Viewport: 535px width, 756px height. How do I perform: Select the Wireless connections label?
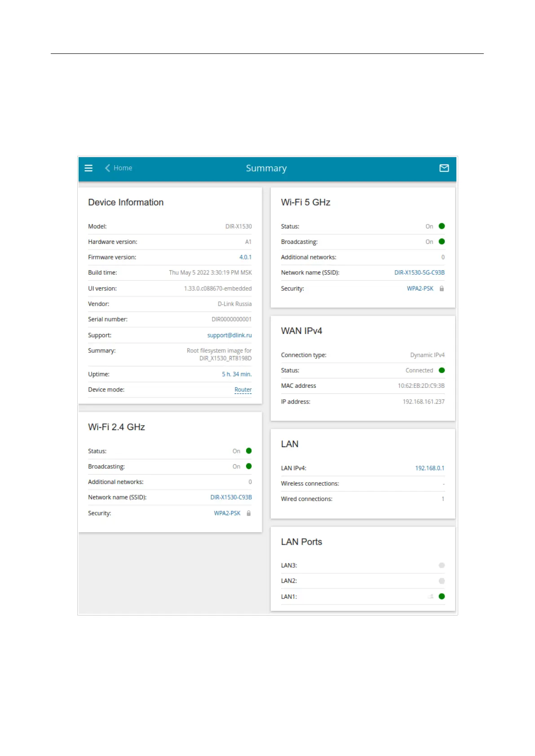(310, 483)
